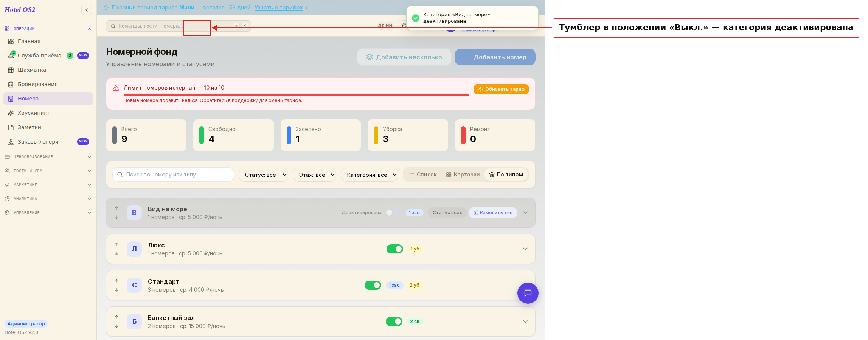
Task: Collapse the sidebar with the chevron button
Action: (87, 10)
